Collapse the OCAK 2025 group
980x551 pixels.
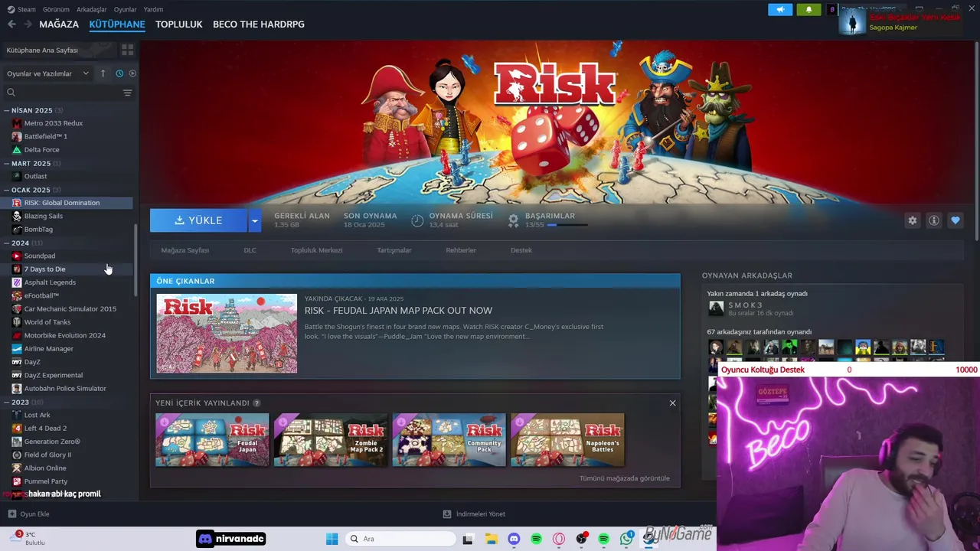(6, 190)
